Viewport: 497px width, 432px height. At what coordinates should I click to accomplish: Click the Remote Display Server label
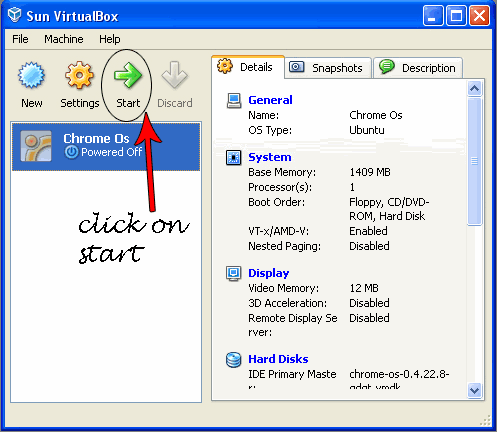pyautogui.click(x=293, y=325)
